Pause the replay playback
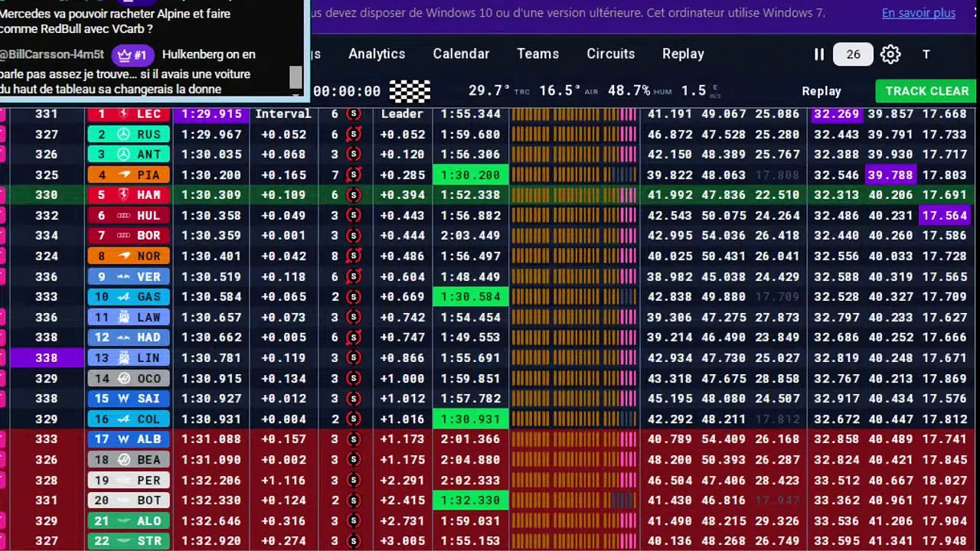The height and width of the screenshot is (551, 980). (x=818, y=54)
